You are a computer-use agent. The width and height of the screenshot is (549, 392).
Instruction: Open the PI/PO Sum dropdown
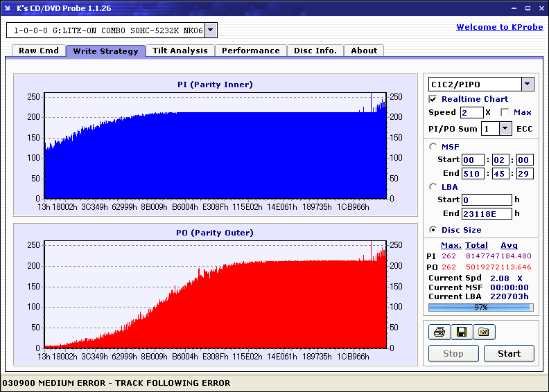505,129
